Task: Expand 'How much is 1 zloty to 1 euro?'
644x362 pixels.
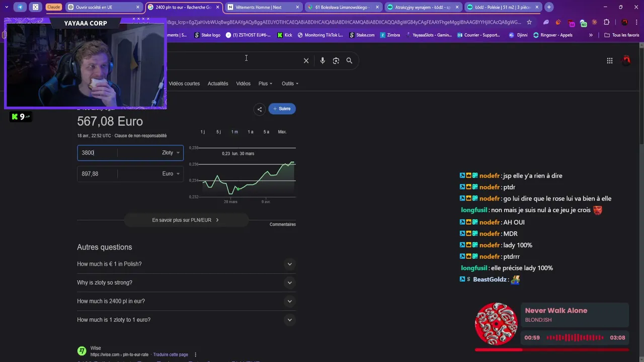Action: click(x=186, y=320)
